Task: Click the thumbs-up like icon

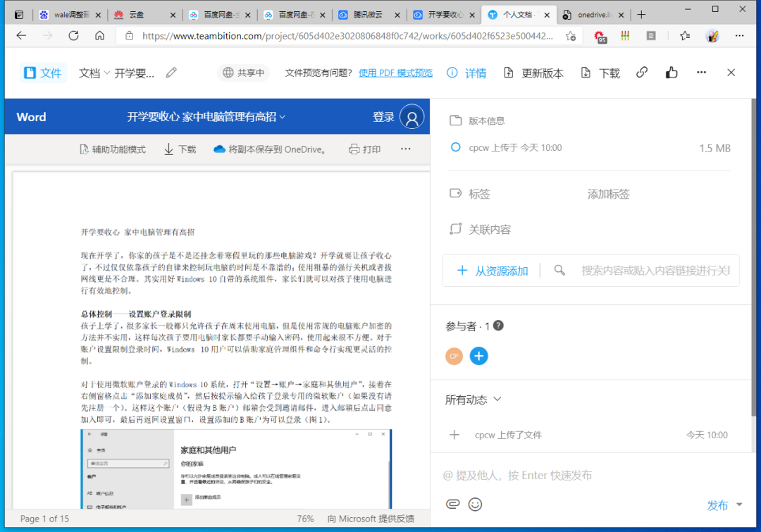Action: 671,73
